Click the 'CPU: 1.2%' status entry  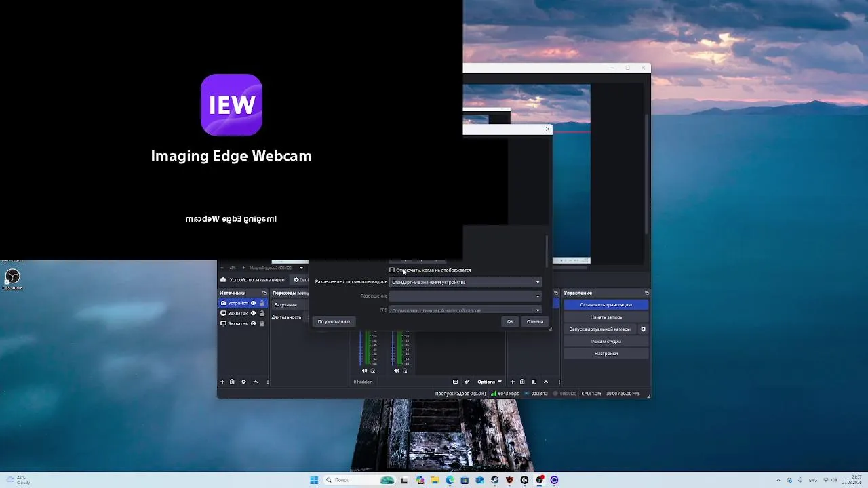click(x=591, y=394)
